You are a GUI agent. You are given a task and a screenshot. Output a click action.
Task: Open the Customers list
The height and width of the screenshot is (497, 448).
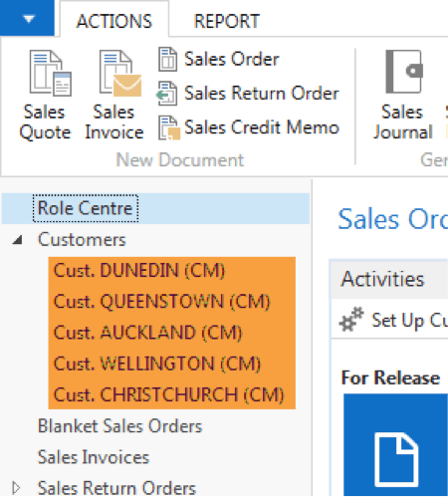[x=82, y=240]
